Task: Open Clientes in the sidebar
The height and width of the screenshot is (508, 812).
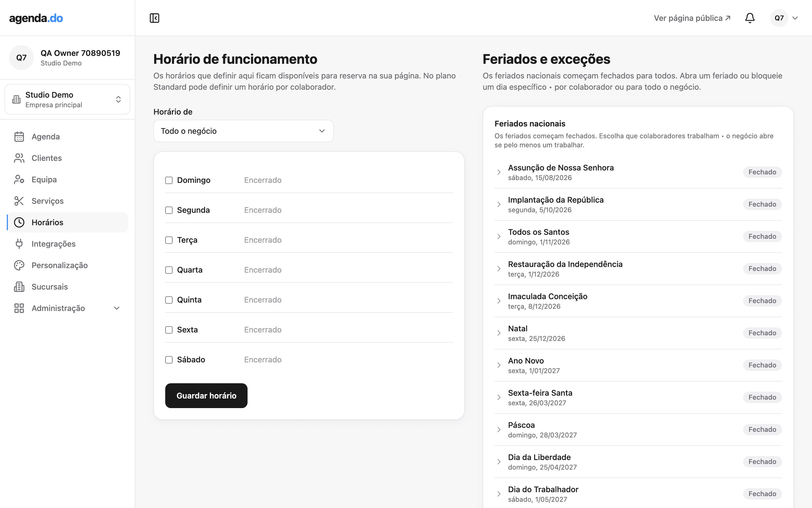Action: pyautogui.click(x=67, y=158)
